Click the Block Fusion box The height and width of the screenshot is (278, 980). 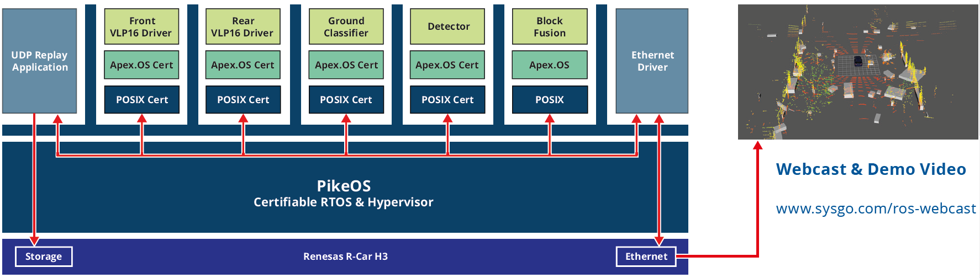click(x=550, y=26)
